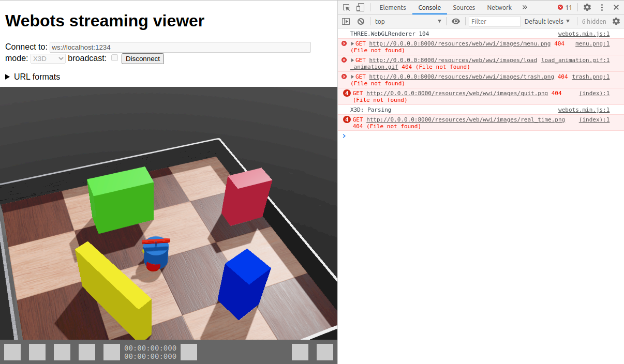Reveal the 6 hidden console messages
The width and height of the screenshot is (624, 364).
pyautogui.click(x=593, y=21)
